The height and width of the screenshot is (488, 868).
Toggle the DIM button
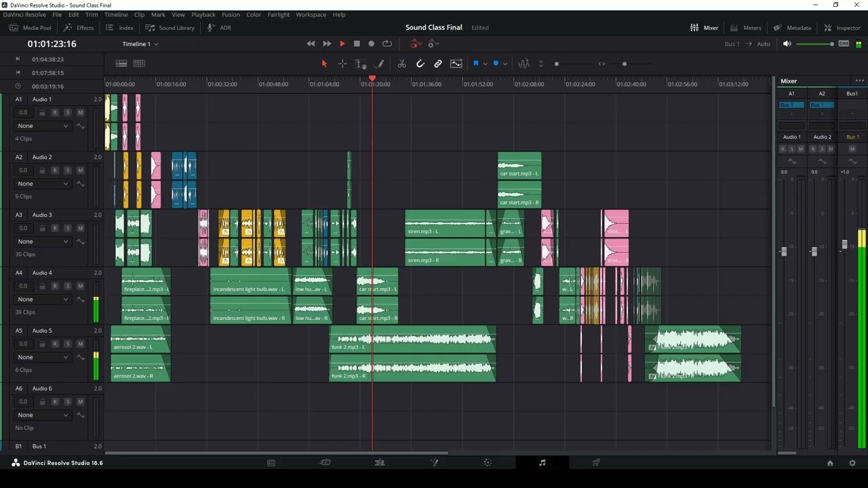pos(844,44)
